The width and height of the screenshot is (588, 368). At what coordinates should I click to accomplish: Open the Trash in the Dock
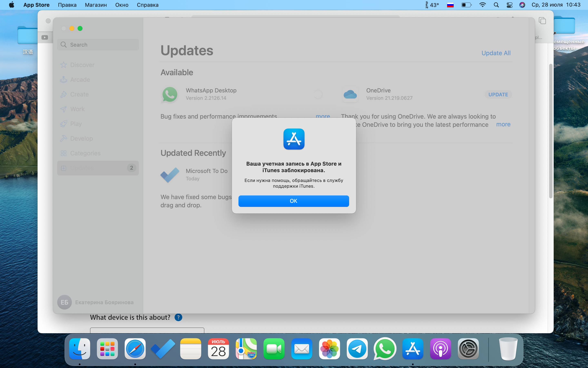tap(508, 349)
